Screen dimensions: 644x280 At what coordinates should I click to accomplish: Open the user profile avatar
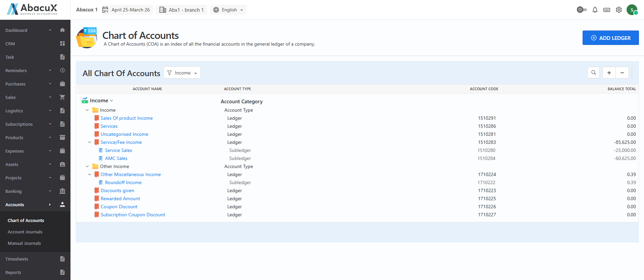click(x=632, y=10)
